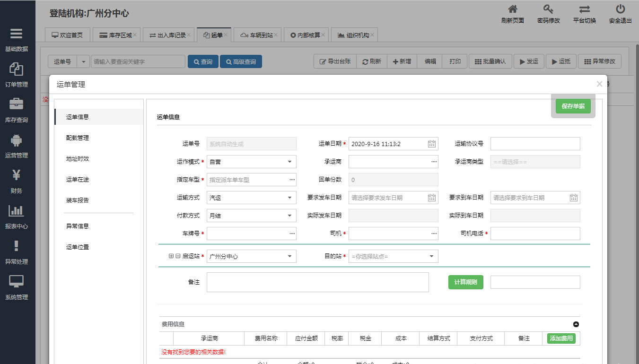
Task: Switch to the 车辆到站 tab
Action: (257, 35)
